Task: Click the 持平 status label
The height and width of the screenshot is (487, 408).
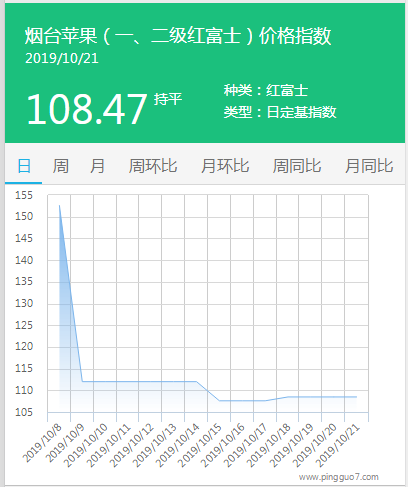Action: coord(168,99)
